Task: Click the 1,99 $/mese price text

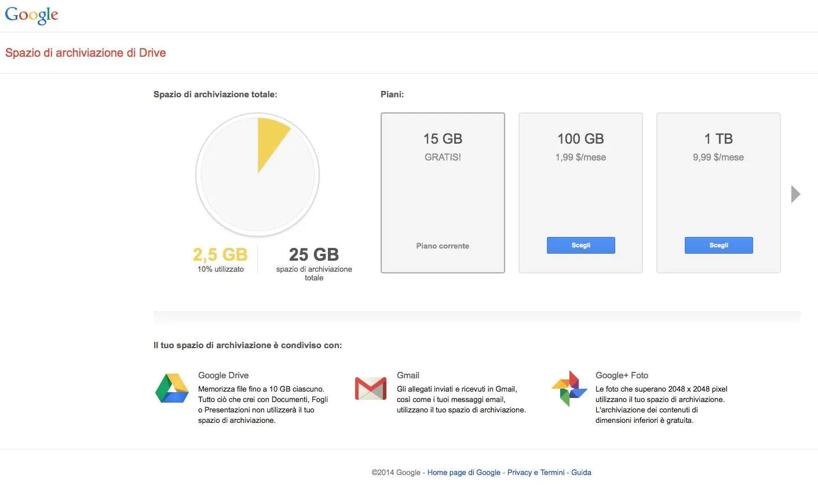Action: (580, 158)
